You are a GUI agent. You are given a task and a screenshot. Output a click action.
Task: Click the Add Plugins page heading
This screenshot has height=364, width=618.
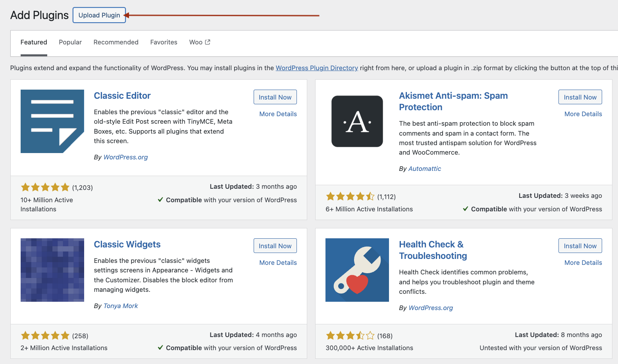pyautogui.click(x=39, y=15)
